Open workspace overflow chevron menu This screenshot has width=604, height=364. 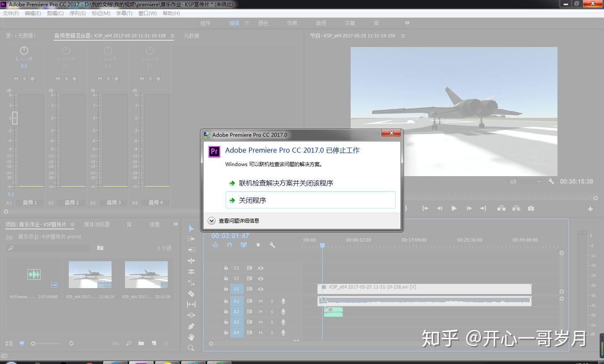click(407, 23)
